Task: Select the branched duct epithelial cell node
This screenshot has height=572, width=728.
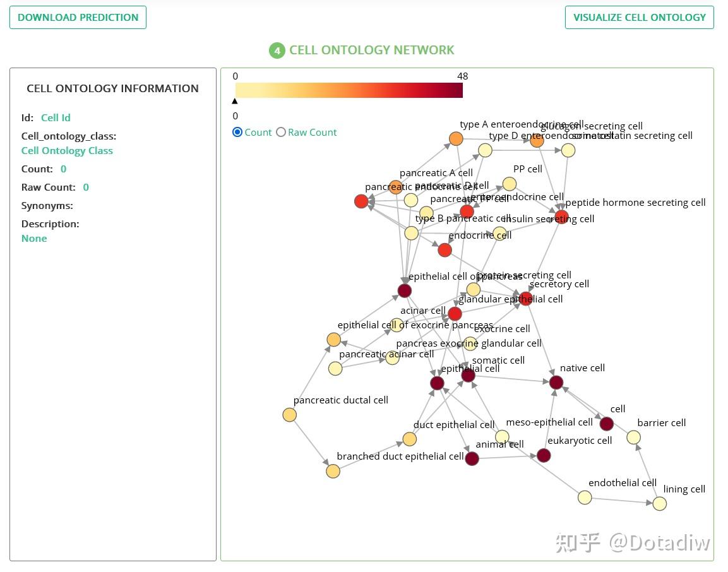Action: [333, 471]
